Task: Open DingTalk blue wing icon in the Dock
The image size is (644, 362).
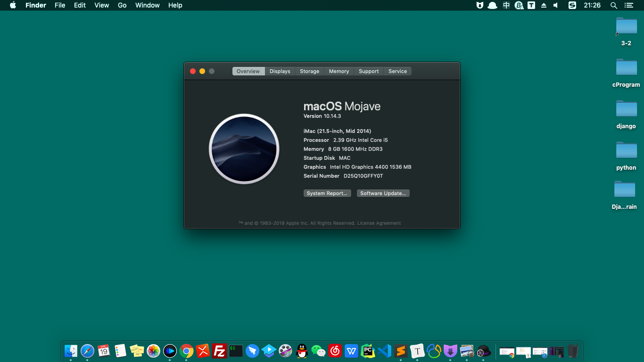Action: 252,351
